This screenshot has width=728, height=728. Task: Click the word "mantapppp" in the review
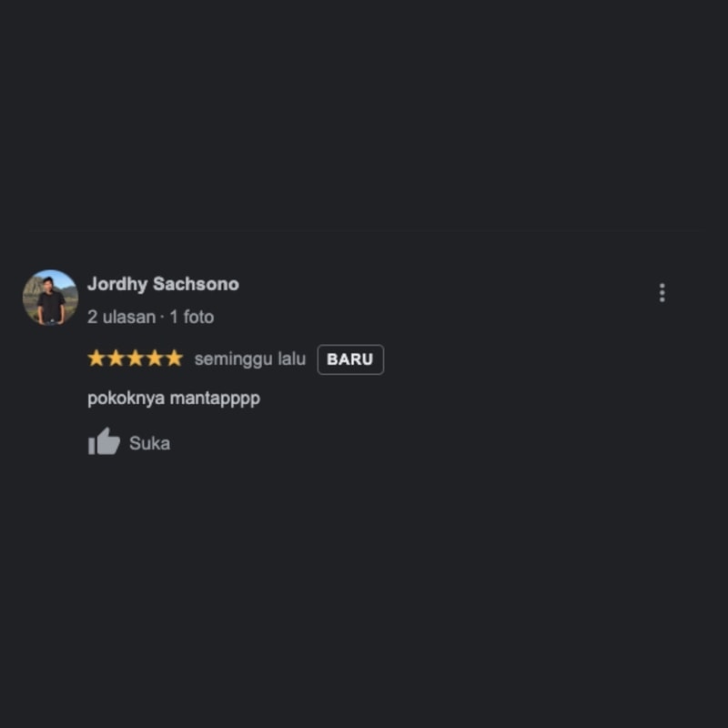tap(215, 399)
